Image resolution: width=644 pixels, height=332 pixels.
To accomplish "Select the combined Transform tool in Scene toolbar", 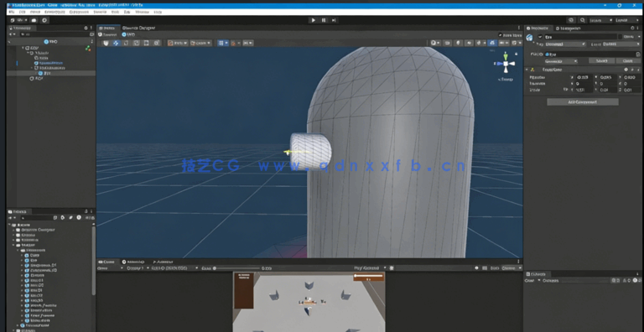I will pyautogui.click(x=157, y=43).
